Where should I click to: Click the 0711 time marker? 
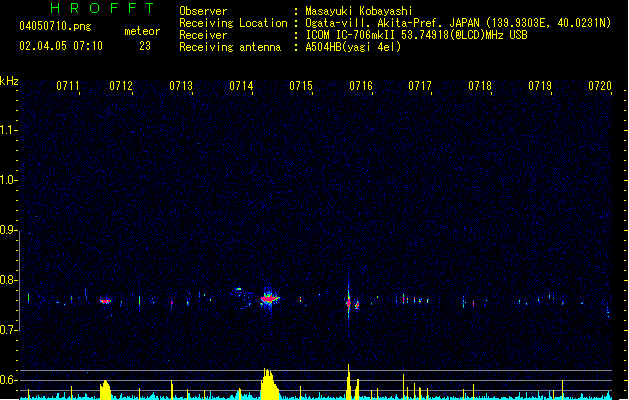pyautogui.click(x=67, y=86)
